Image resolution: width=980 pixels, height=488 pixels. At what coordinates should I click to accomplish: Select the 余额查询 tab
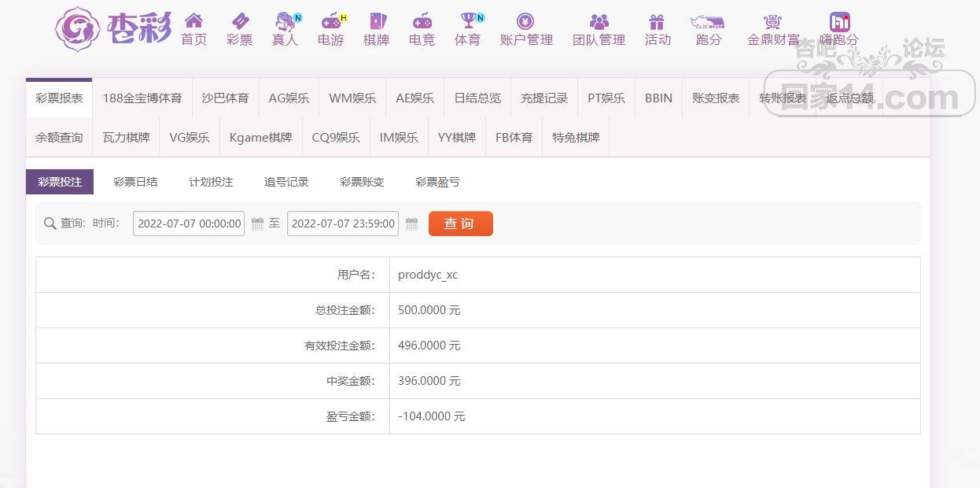pos(59,138)
